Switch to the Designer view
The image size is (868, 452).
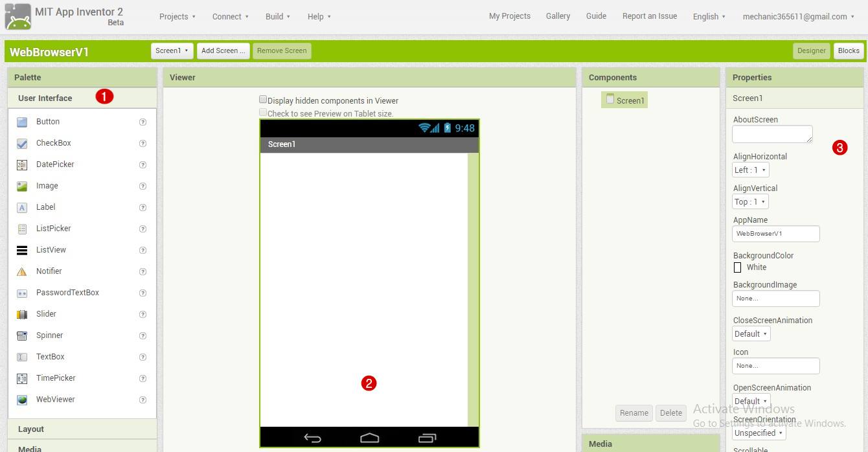click(x=812, y=51)
